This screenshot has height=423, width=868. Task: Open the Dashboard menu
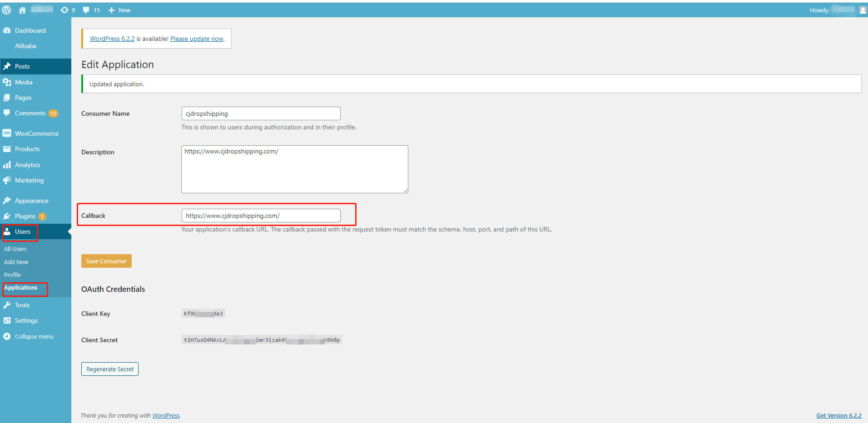coord(30,30)
